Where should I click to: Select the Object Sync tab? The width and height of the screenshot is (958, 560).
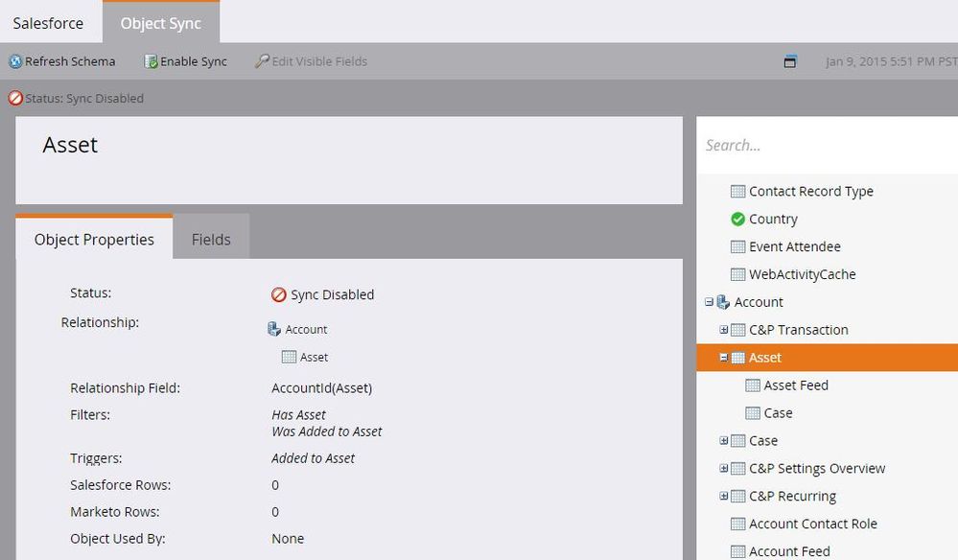161,23
